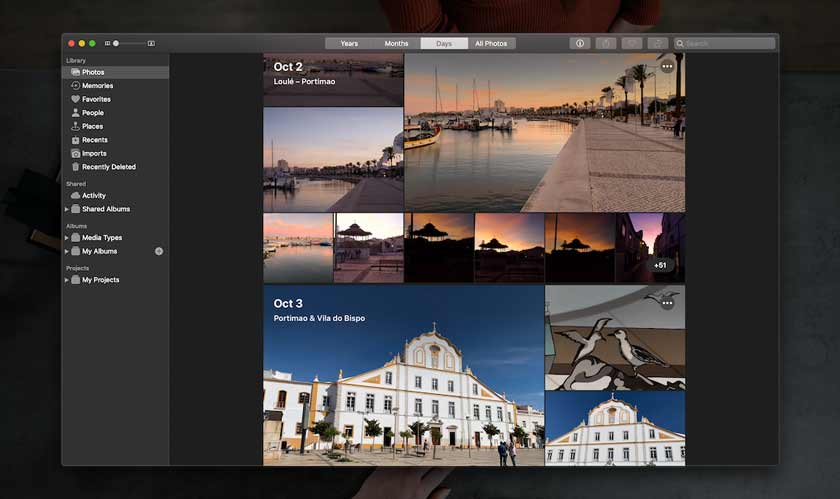
Task: Click the thumbnail zoom slider
Action: point(127,44)
